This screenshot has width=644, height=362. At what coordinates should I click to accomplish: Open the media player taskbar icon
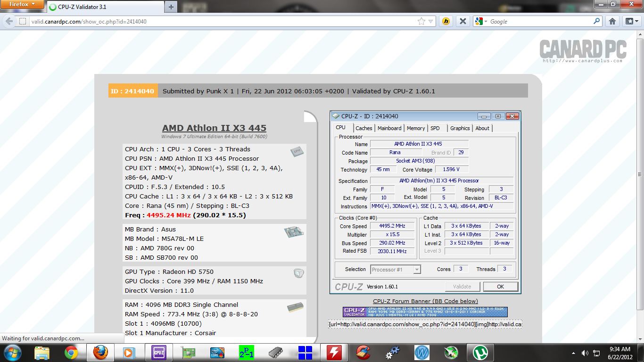[x=129, y=353]
